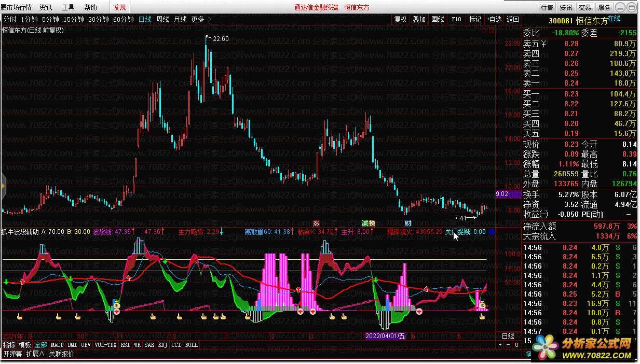Switch indicator to RSI
This screenshot has height=364, width=640.
pyautogui.click(x=125, y=345)
